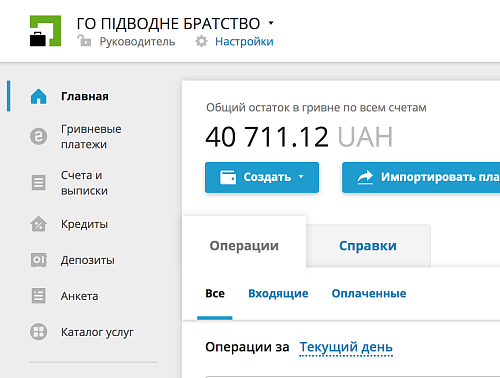Open Кредиты in the sidebar

click(84, 224)
